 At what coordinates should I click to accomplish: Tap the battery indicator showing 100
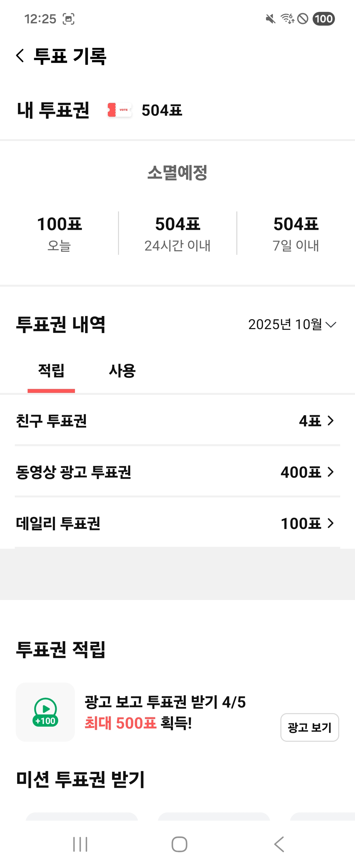click(x=323, y=19)
